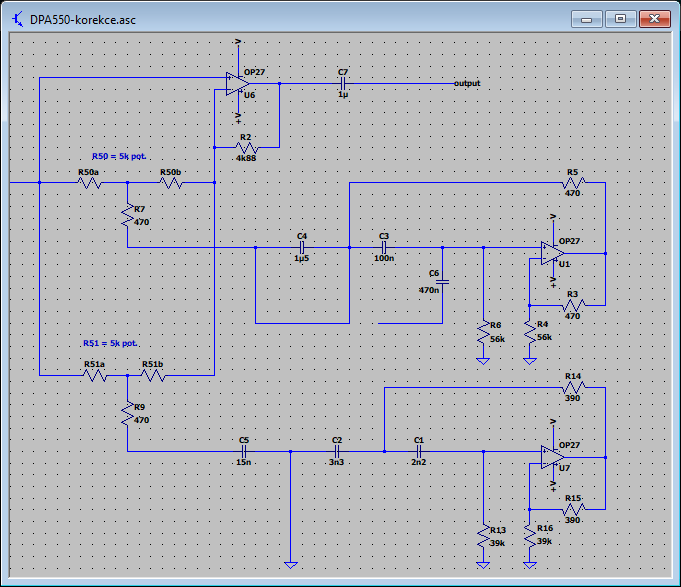Click the '1µ5' value of C4
The image size is (681, 587).
302,258
